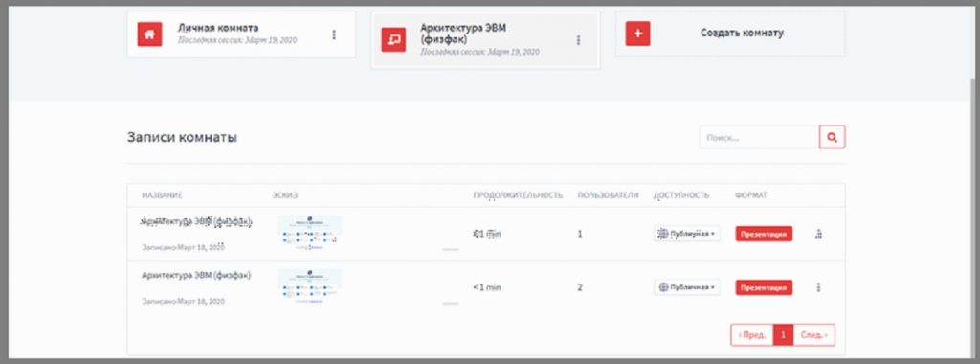Click the Формат column header
Image resolution: width=980 pixels, height=364 pixels.
coord(751,195)
